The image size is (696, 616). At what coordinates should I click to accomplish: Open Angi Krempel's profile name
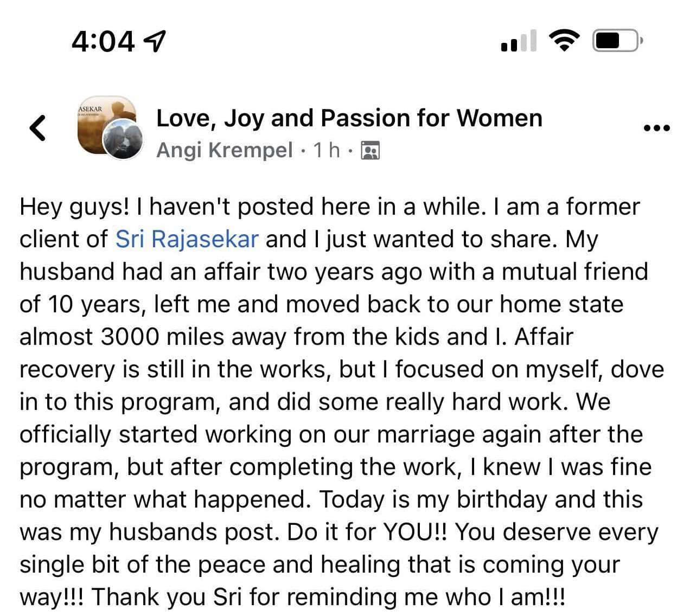pos(225,150)
